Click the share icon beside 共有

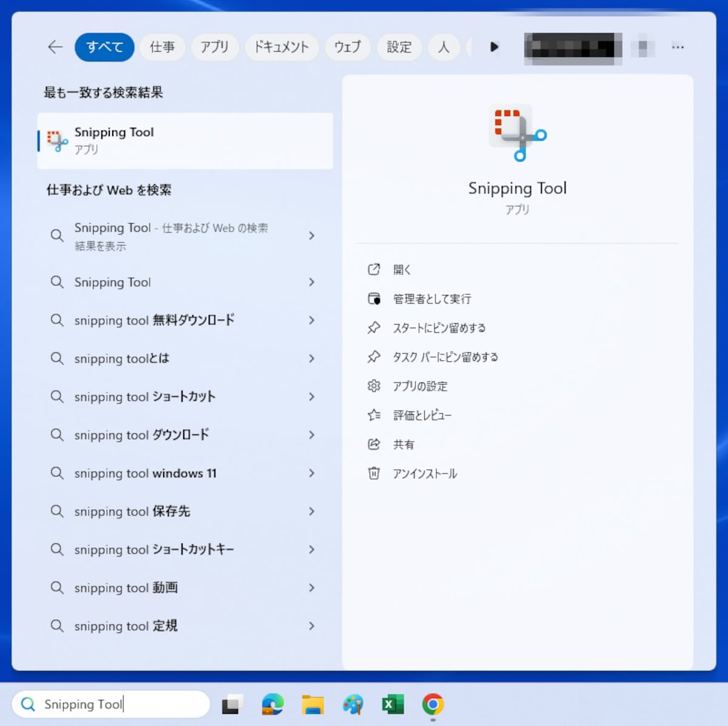[x=374, y=444]
